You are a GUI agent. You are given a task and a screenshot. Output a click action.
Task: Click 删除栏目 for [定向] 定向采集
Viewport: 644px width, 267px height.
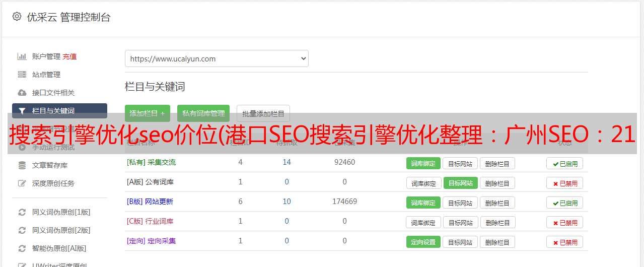point(497,242)
